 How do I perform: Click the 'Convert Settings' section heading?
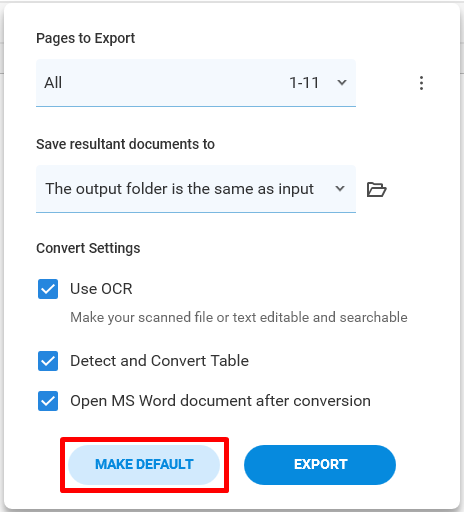88,248
